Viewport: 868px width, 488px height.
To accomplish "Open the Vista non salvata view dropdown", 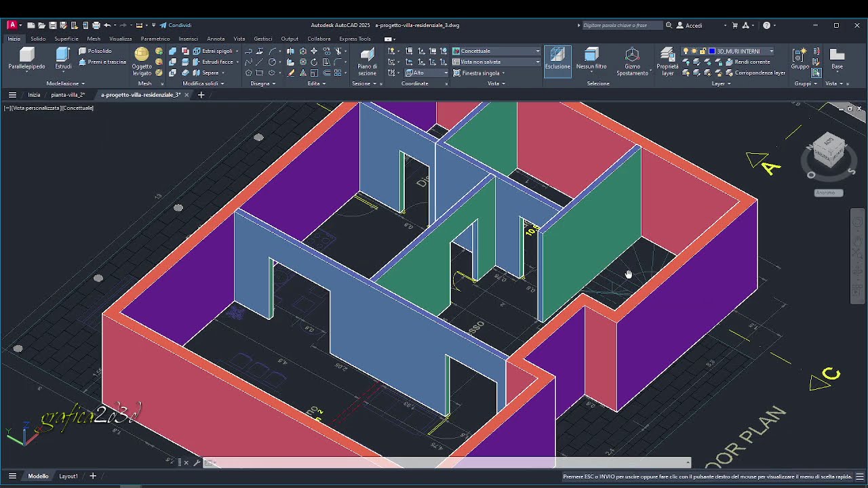I will (496, 62).
